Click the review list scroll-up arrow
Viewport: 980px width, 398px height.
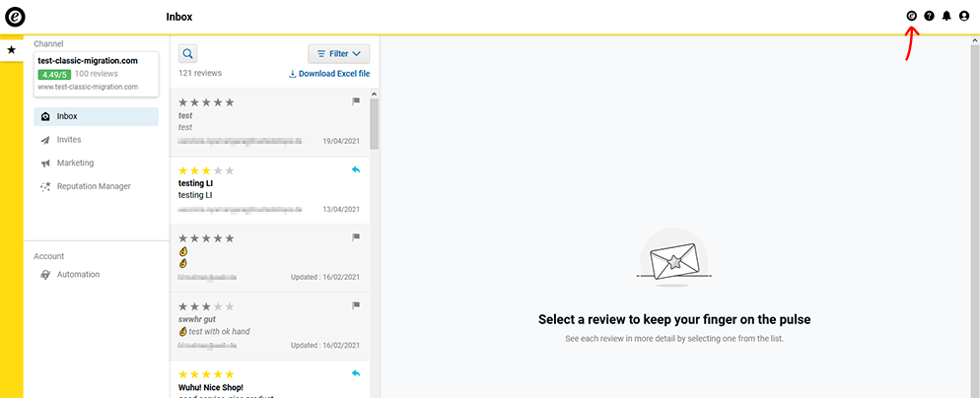[x=375, y=94]
